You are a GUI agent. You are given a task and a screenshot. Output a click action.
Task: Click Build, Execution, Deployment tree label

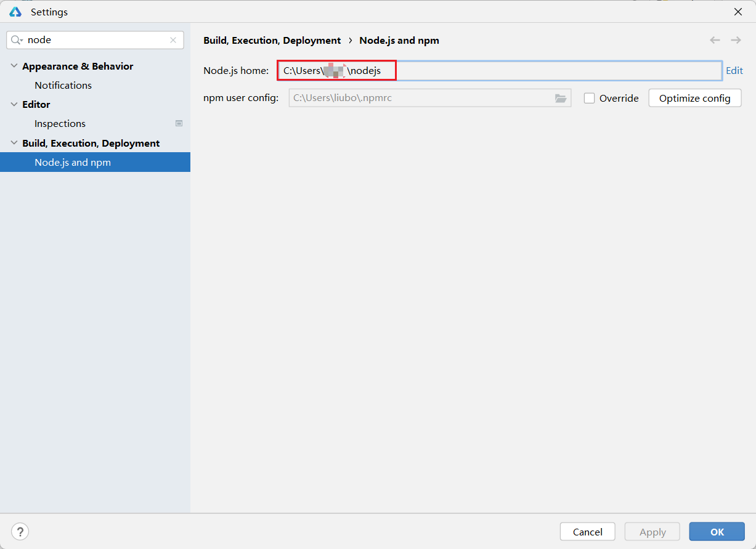point(91,143)
